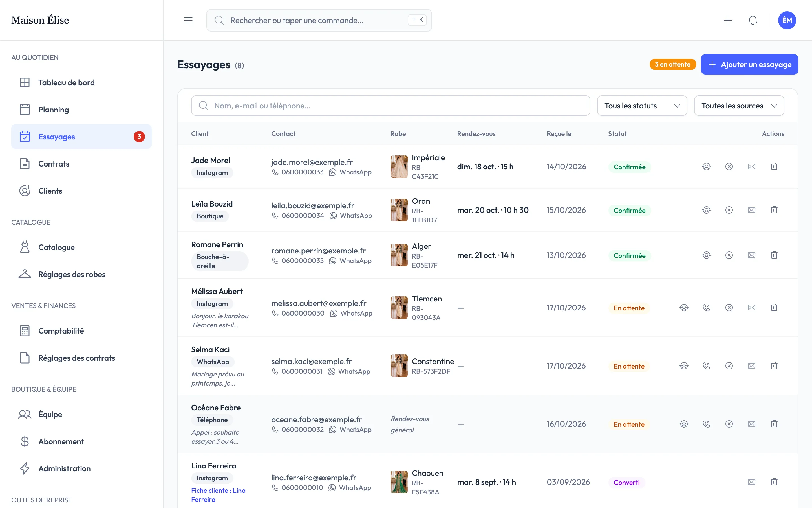Image resolution: width=812 pixels, height=508 pixels.
Task: Focus the Rechercher ou taper une commande field
Action: pos(319,20)
